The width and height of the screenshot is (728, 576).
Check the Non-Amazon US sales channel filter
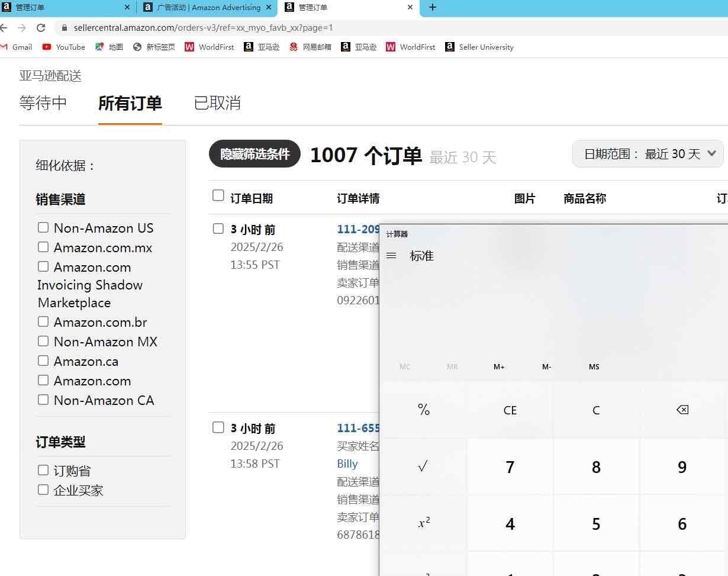(43, 227)
